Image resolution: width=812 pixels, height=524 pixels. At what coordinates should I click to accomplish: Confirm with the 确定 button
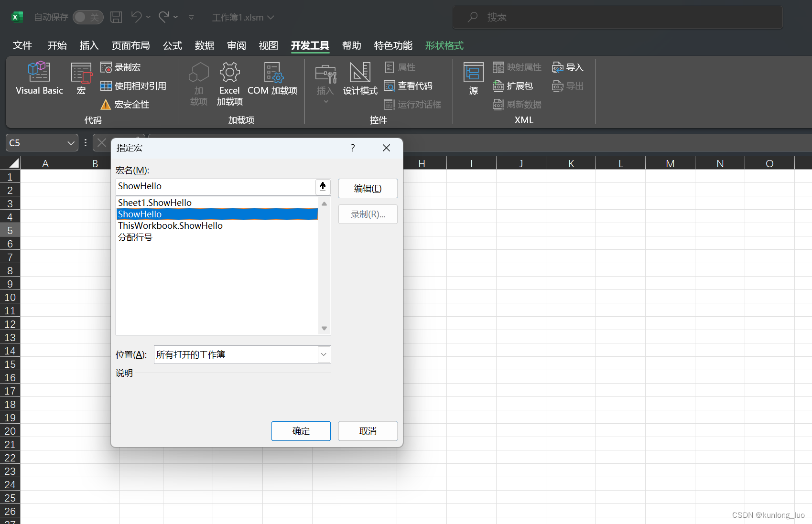301,431
